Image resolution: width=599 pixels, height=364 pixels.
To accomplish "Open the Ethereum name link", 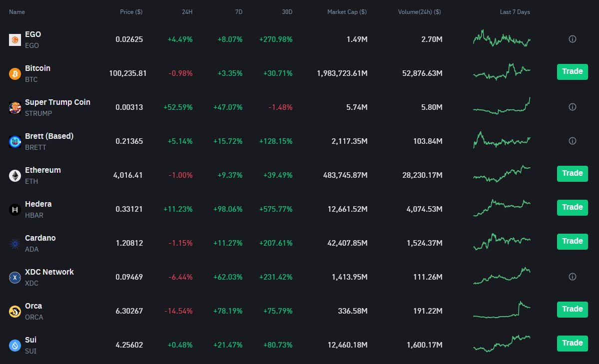I will tap(43, 170).
